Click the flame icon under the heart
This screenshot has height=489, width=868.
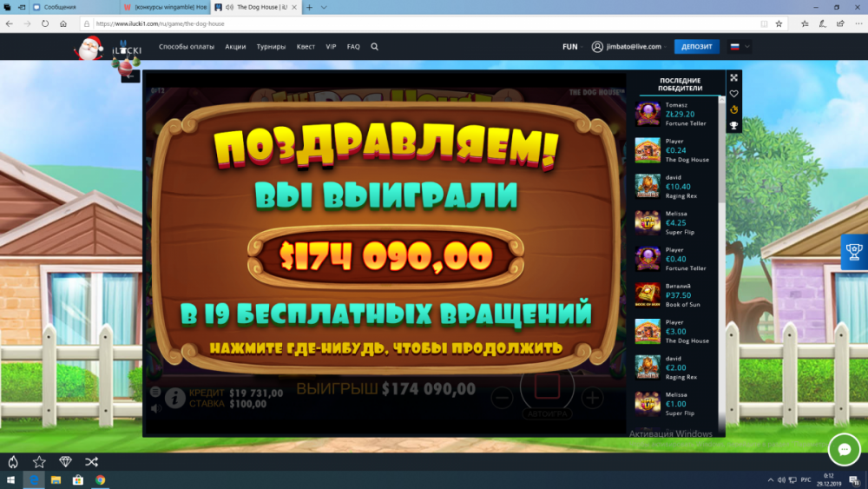tap(733, 109)
